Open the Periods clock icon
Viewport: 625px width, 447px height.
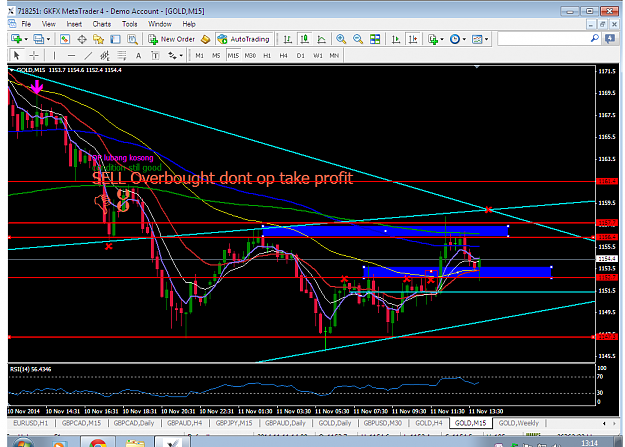coord(455,39)
